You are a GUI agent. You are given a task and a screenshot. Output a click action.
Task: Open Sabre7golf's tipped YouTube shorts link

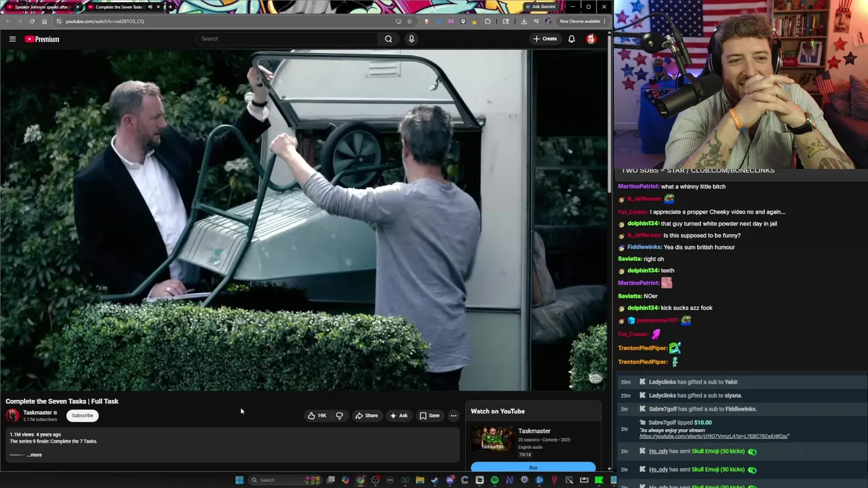pos(714,436)
